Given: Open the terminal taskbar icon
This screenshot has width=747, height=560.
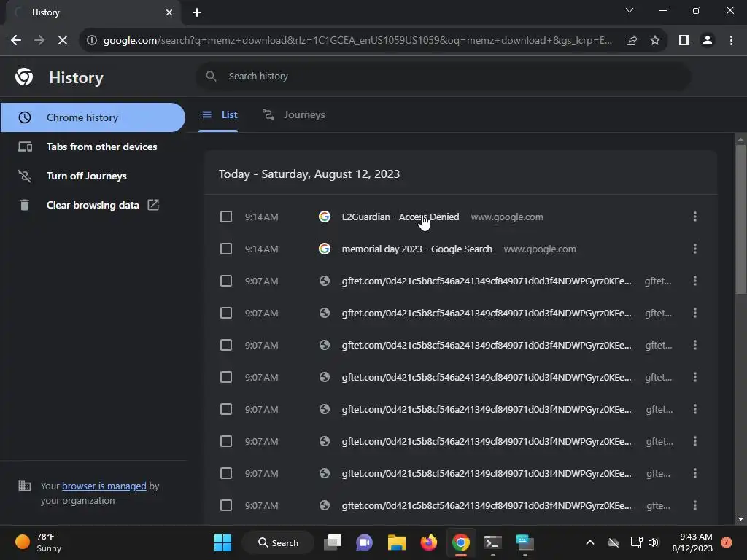Looking at the screenshot, I should click(x=492, y=542).
